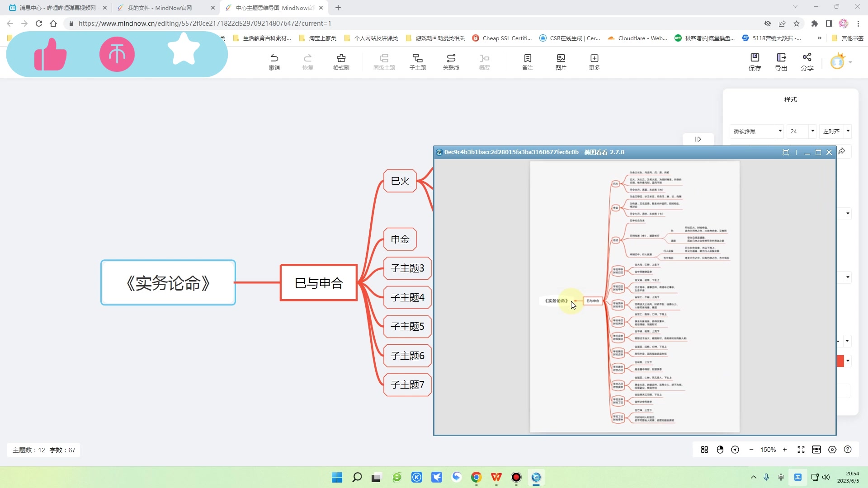This screenshot has height=488, width=868.
Task: Open the 分享 share option
Action: (x=807, y=57)
